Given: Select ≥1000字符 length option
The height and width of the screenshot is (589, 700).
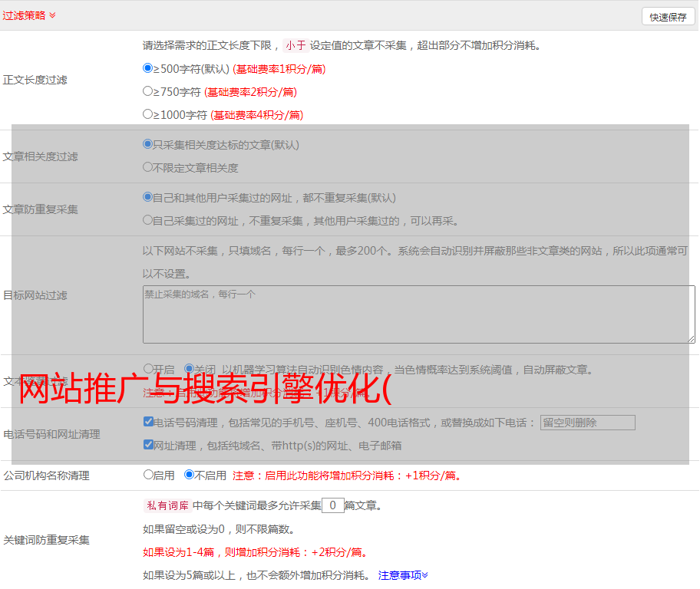Looking at the screenshot, I should [x=148, y=114].
